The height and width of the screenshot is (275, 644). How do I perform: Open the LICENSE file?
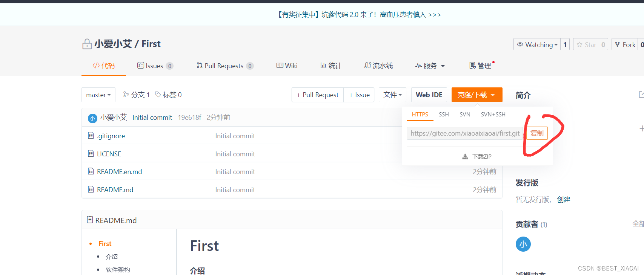[x=109, y=154]
